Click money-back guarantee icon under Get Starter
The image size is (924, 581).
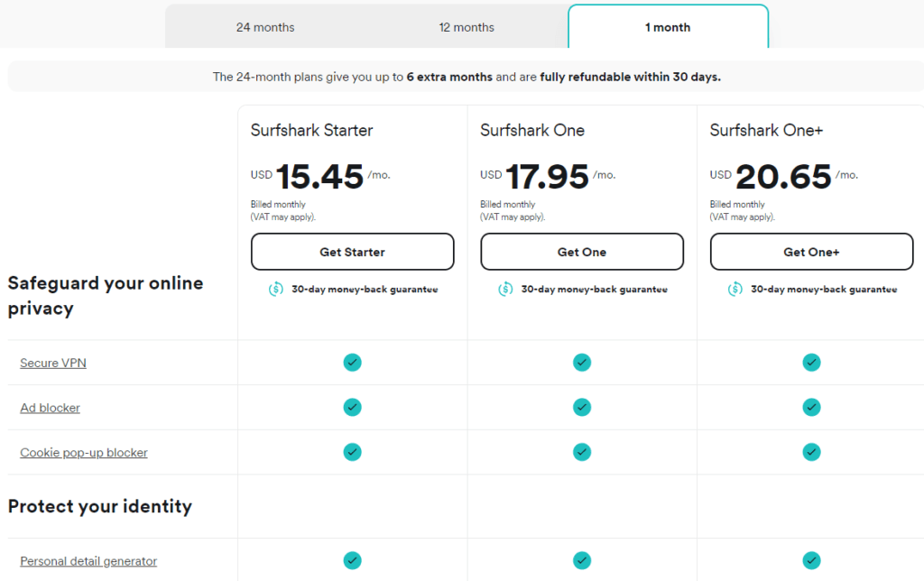click(x=276, y=290)
